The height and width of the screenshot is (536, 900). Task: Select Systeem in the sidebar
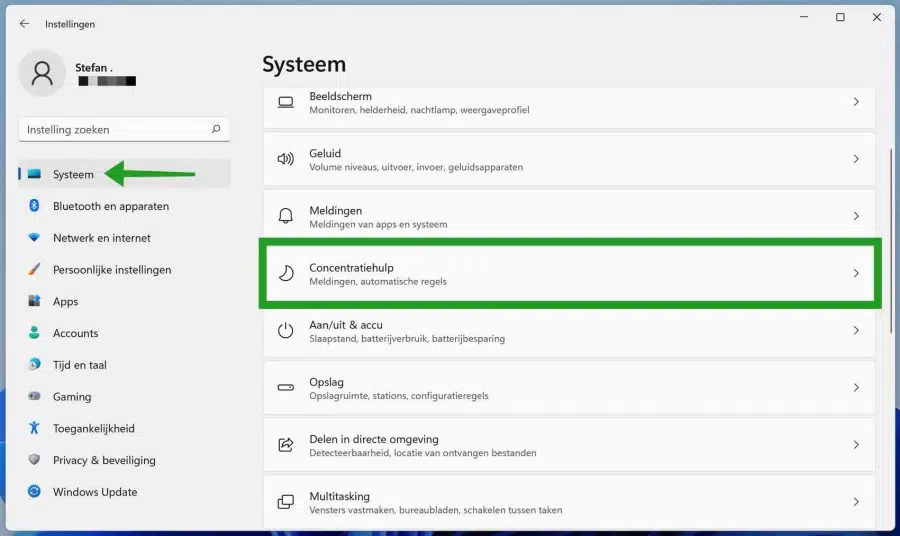coord(124,174)
